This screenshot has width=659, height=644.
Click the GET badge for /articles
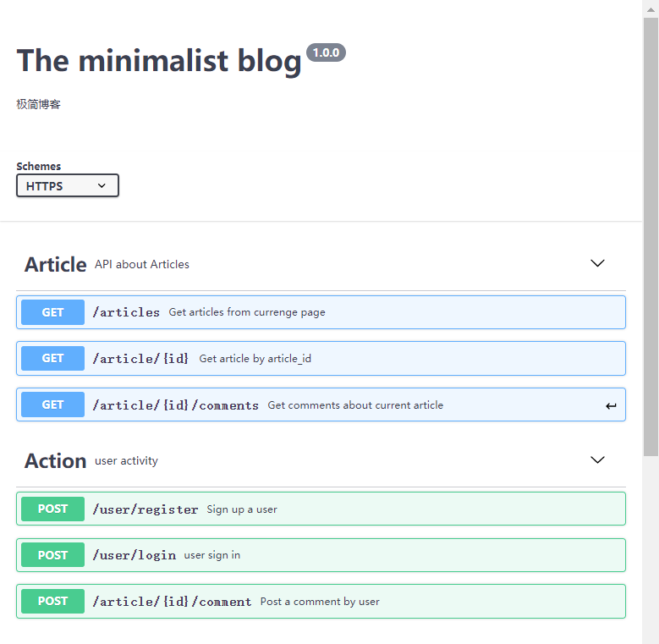pyautogui.click(x=52, y=312)
